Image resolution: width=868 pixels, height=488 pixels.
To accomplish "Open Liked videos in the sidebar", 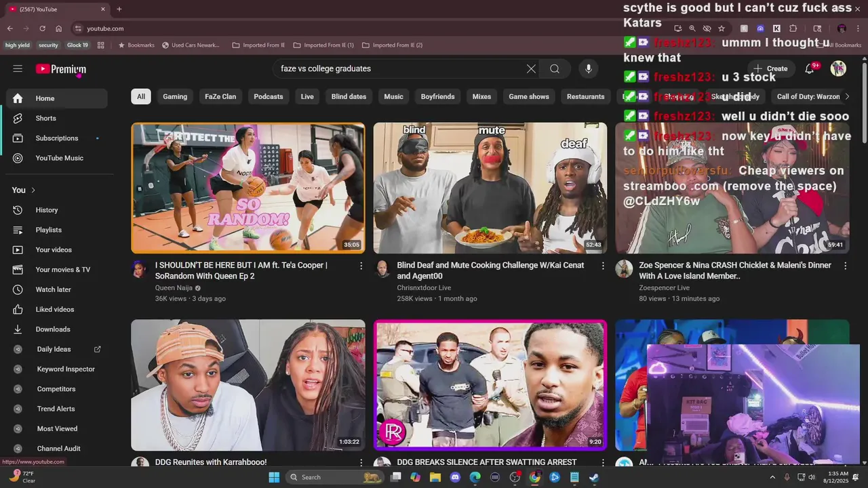I will (x=58, y=309).
